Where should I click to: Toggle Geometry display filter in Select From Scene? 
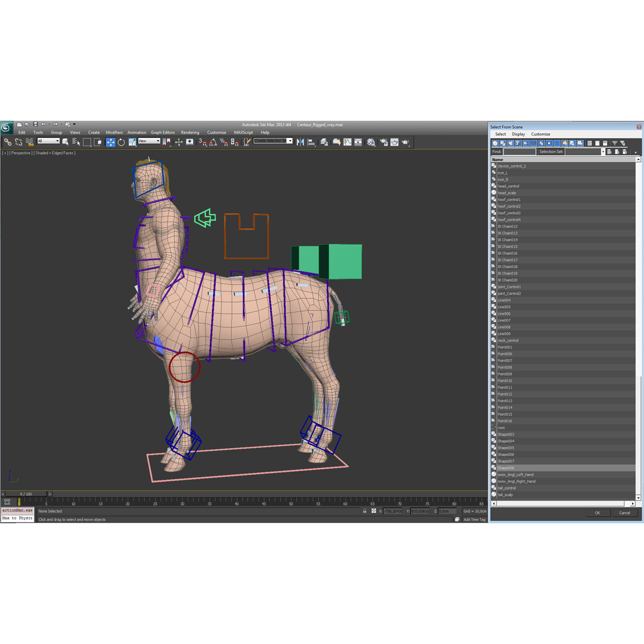click(495, 143)
